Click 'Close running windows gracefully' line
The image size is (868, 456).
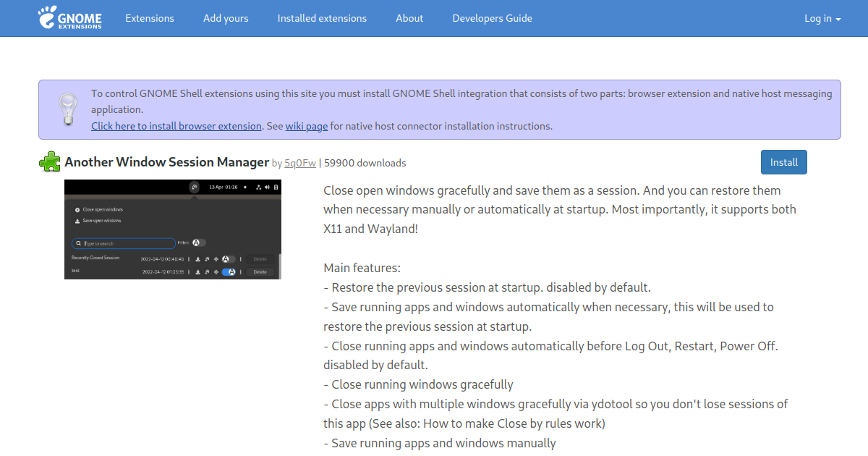(x=418, y=384)
